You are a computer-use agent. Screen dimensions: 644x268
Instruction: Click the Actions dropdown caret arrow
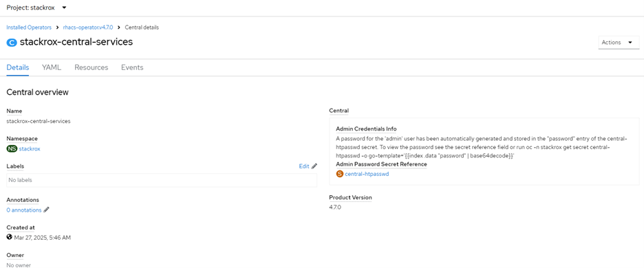click(630, 43)
